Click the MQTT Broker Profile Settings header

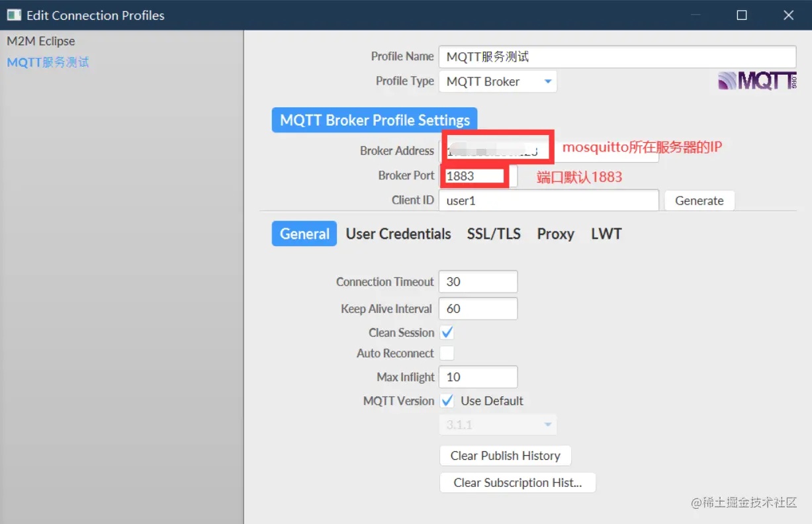375,120
